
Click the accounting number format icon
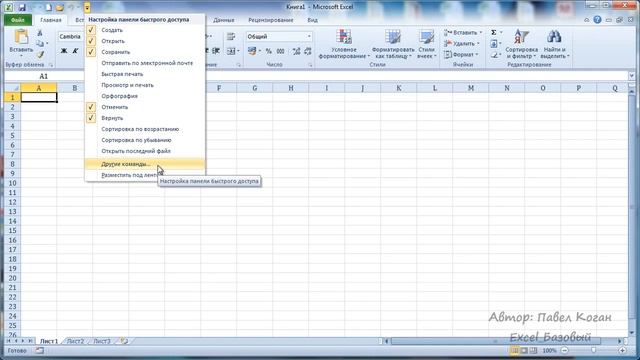tap(252, 51)
